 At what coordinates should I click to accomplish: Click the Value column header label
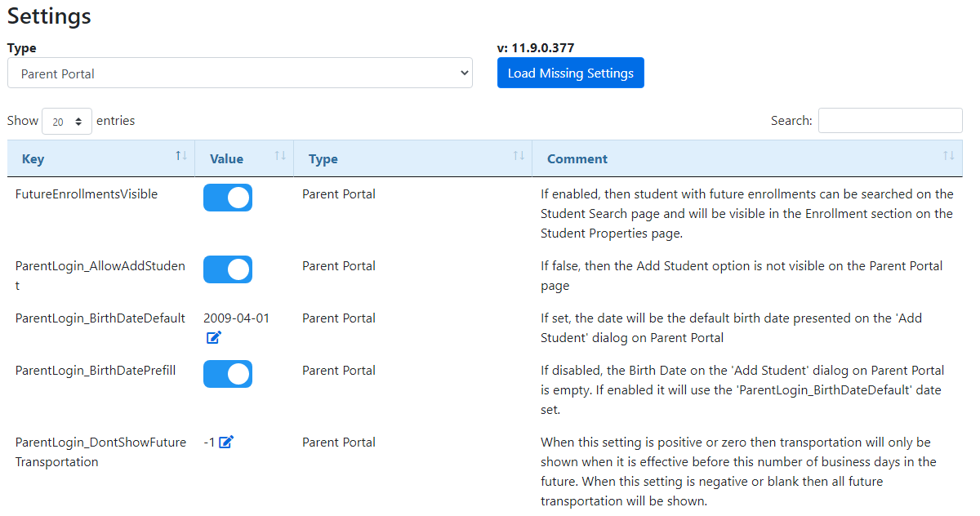(x=226, y=159)
